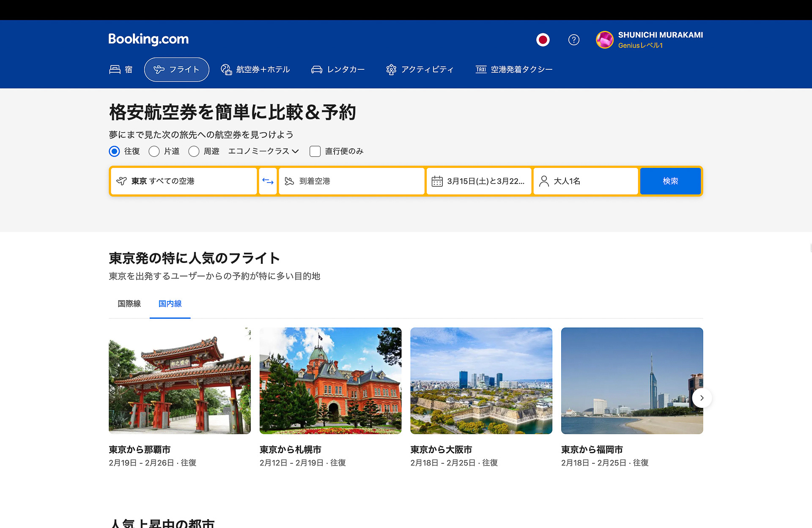Open the language flag selector
812x528 pixels.
pyautogui.click(x=543, y=40)
